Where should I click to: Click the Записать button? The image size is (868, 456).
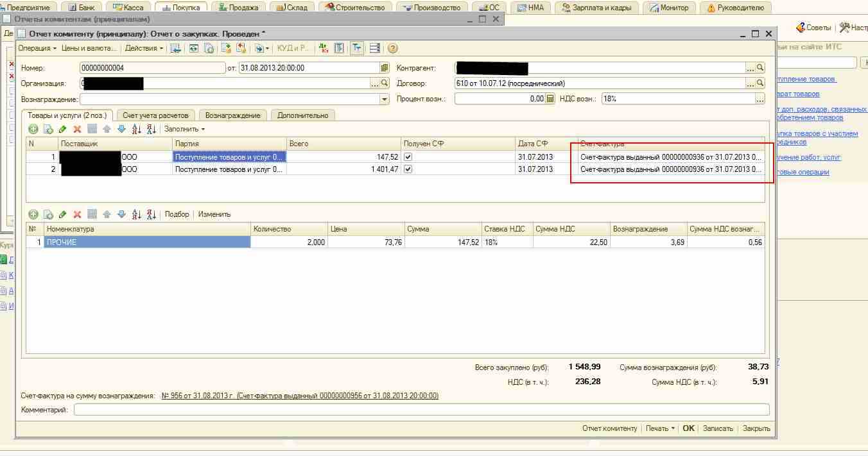[x=718, y=428]
